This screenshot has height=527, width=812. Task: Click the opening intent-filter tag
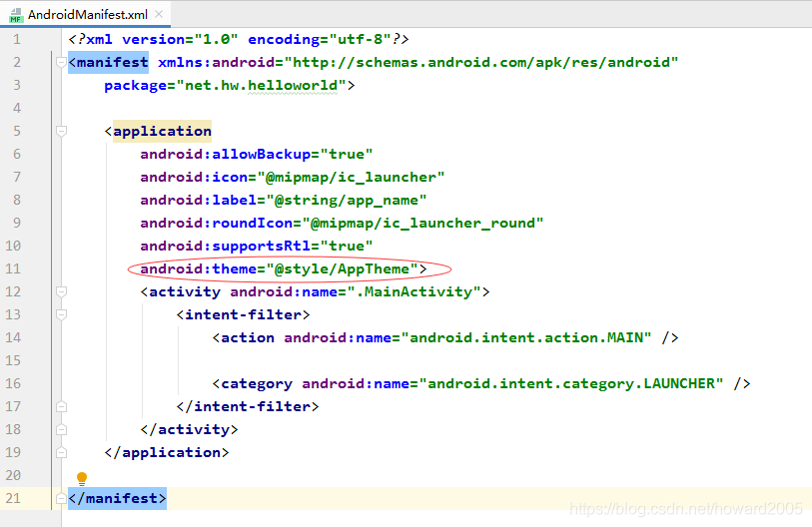click(244, 314)
